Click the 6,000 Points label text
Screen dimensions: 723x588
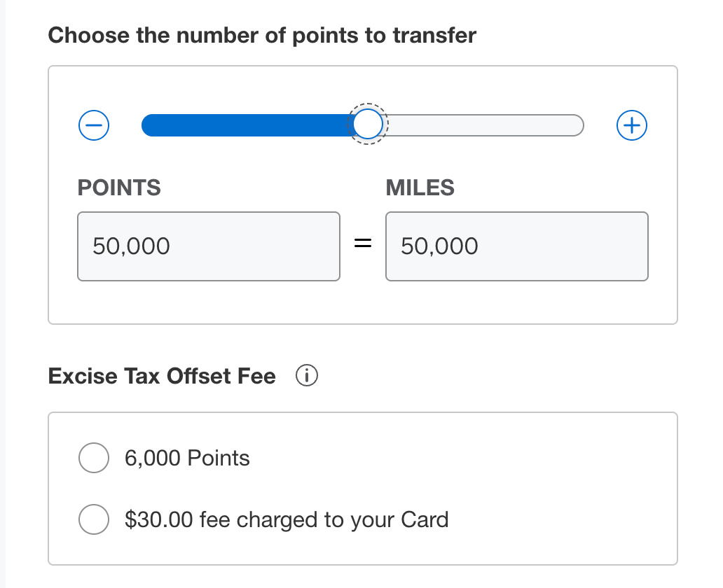[186, 458]
